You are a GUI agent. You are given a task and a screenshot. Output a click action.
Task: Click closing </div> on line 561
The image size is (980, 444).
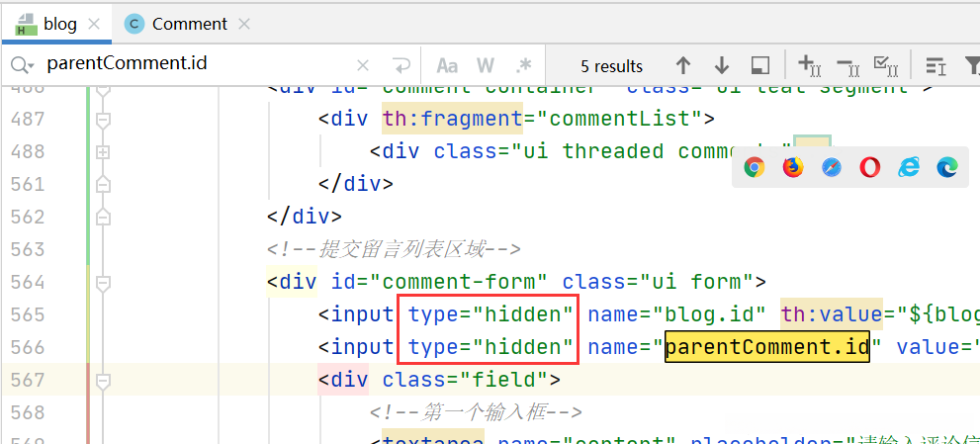tap(356, 184)
